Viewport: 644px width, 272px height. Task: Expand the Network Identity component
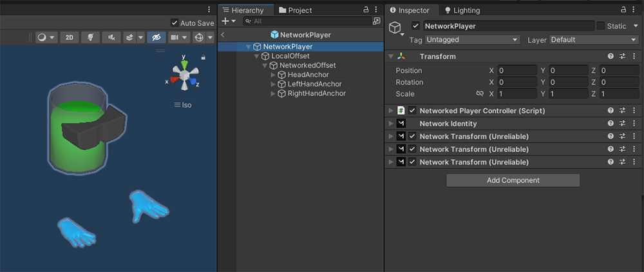[391, 123]
